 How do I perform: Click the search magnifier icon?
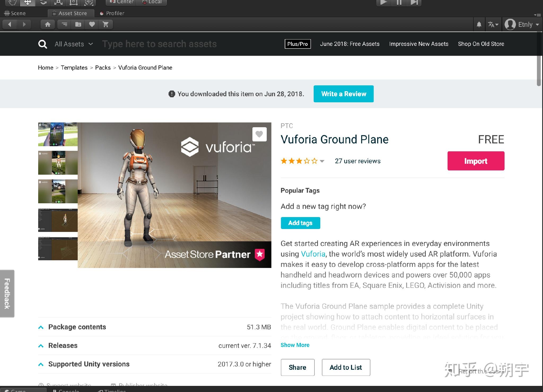pyautogui.click(x=43, y=44)
